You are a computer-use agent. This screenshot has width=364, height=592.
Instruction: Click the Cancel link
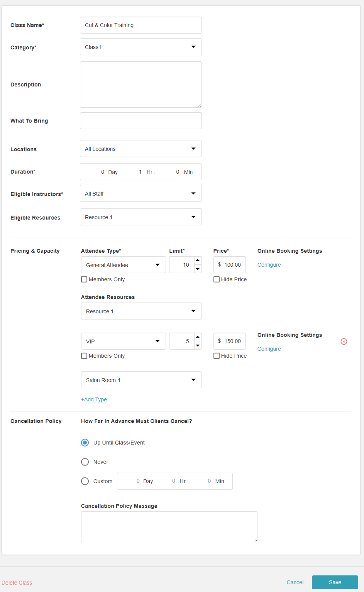pyautogui.click(x=295, y=582)
